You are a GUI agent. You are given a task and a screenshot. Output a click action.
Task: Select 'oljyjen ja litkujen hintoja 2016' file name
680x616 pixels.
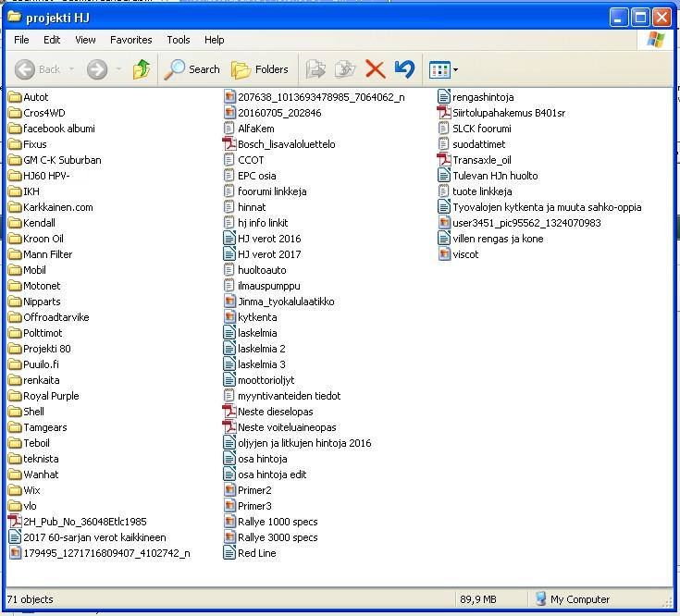304,443
